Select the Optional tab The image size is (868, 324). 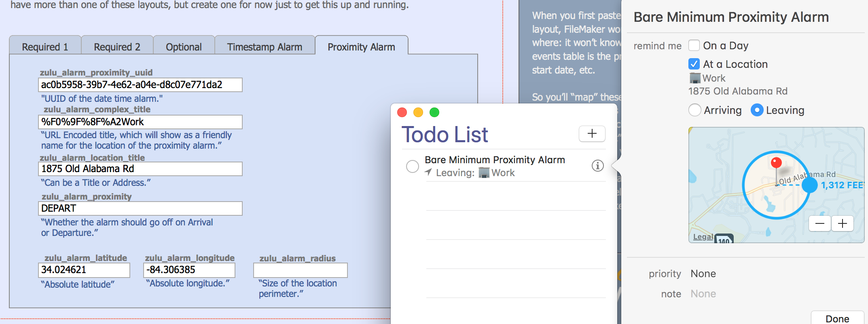[x=184, y=47]
